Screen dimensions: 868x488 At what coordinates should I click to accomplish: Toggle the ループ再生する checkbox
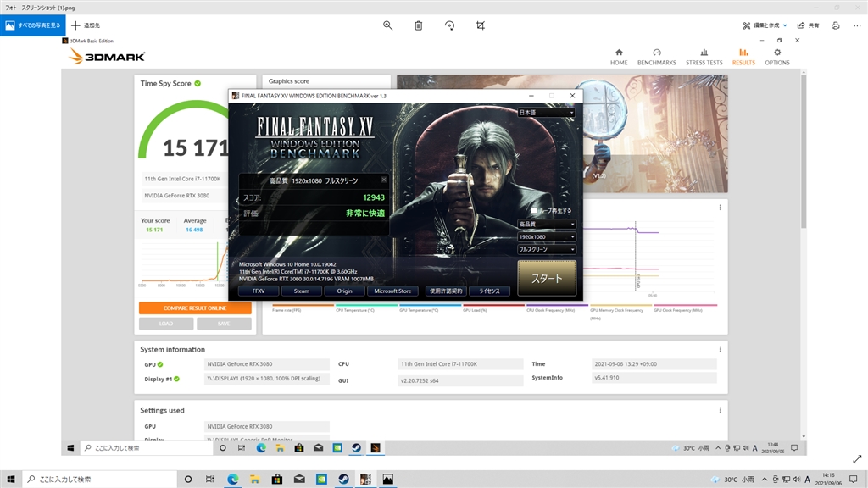pyautogui.click(x=534, y=211)
